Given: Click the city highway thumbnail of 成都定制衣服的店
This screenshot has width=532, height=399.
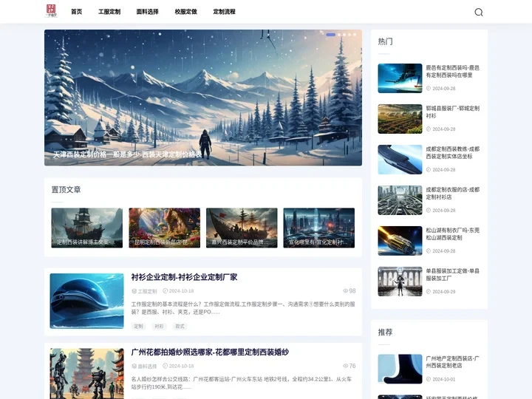Looking at the screenshot, I should pyautogui.click(x=400, y=200).
